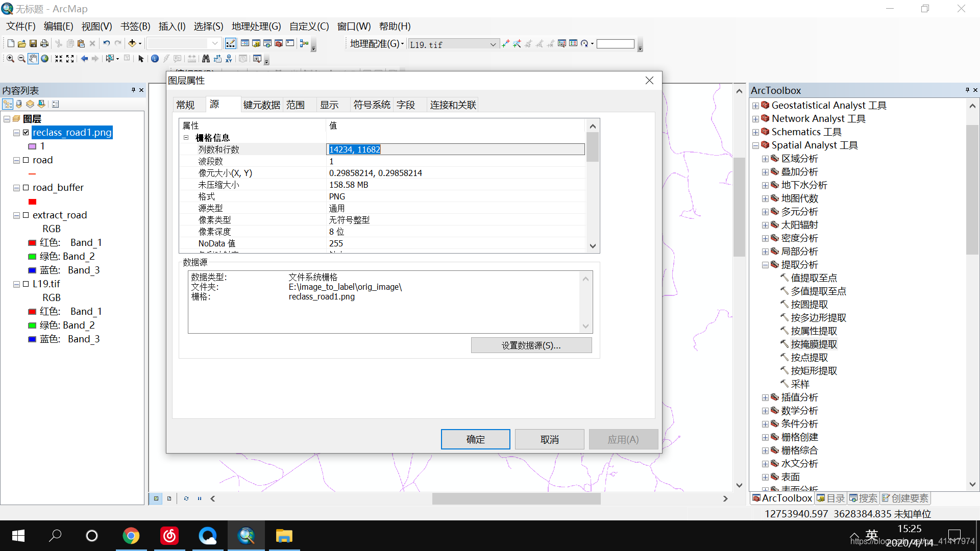This screenshot has height=551, width=980.
Task: Print the map using the printer icon
Action: click(x=44, y=44)
